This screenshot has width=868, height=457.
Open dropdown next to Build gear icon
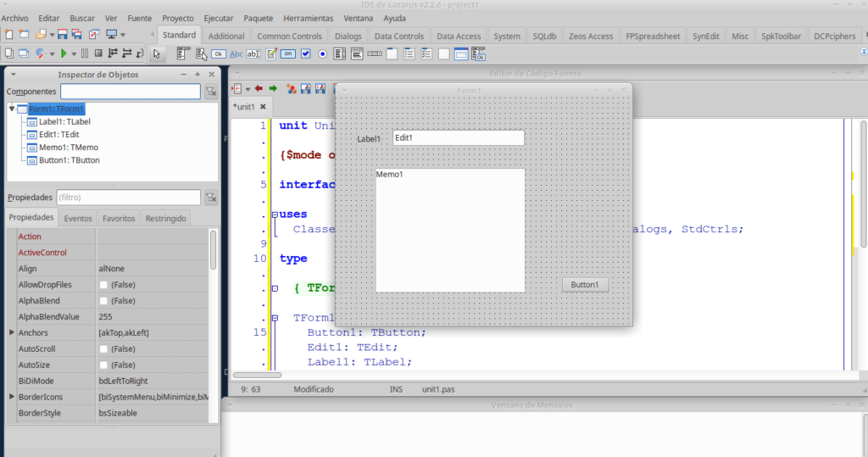tap(52, 54)
